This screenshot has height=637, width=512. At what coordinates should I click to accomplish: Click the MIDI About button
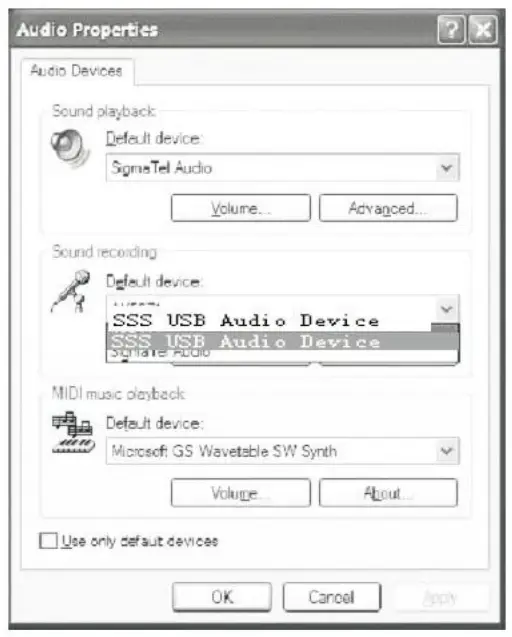click(x=388, y=493)
